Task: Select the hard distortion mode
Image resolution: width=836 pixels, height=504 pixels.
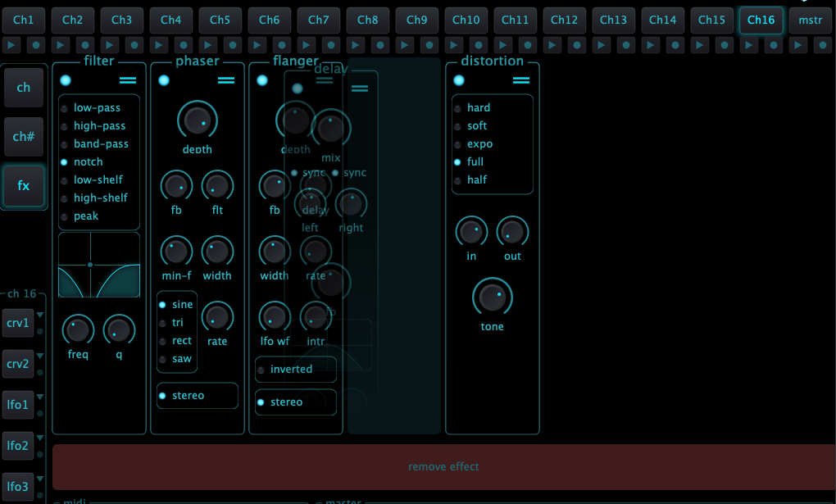Action: (x=474, y=107)
